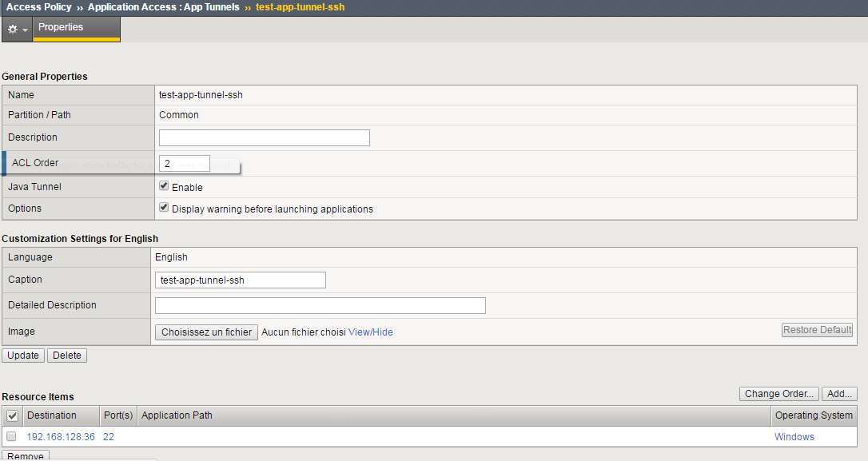868x461 pixels.
Task: Open Application Access : App Tunnels breadcrumb
Action: point(163,7)
